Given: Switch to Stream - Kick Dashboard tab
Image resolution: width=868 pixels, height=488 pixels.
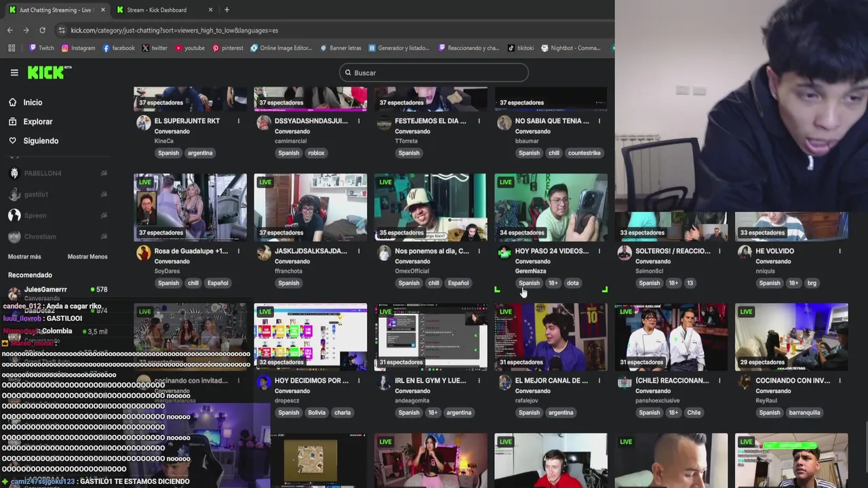Looking at the screenshot, I should (163, 9).
